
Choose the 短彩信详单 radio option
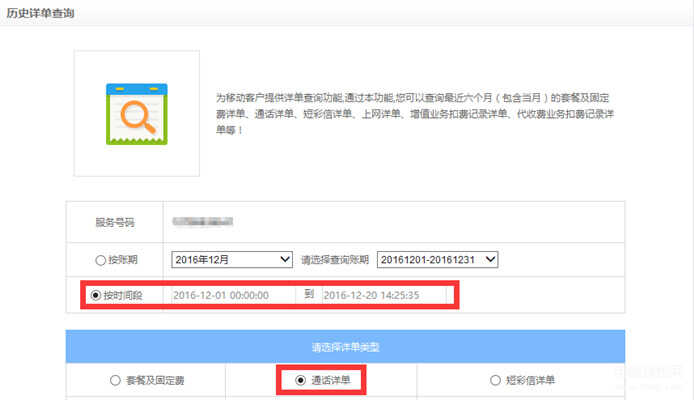pos(495,380)
